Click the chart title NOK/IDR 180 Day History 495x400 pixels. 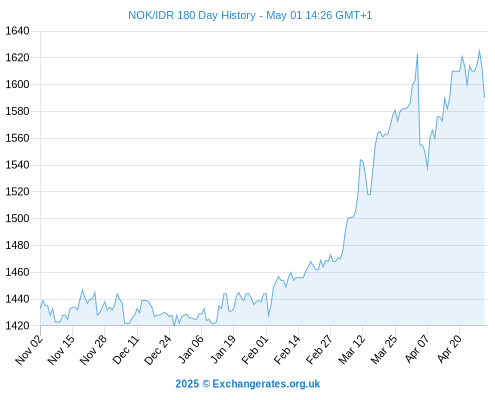click(192, 15)
